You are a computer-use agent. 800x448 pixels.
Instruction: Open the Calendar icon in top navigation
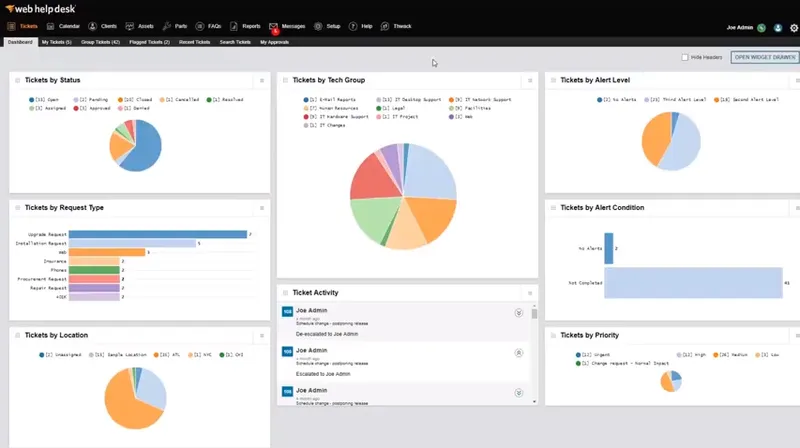[50, 26]
